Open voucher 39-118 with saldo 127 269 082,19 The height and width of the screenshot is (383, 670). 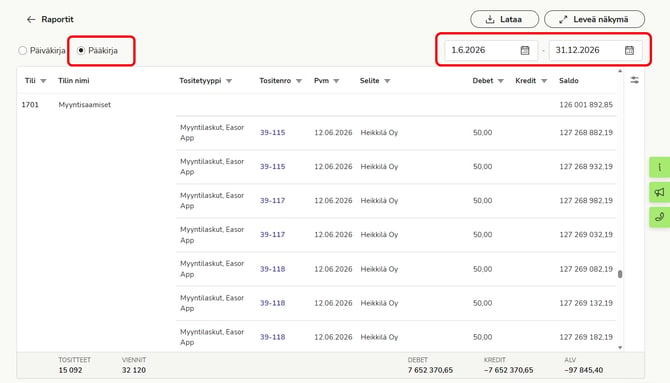click(273, 269)
